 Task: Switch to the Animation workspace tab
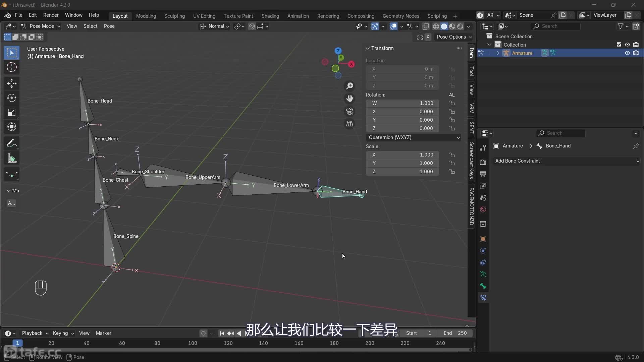(298, 16)
